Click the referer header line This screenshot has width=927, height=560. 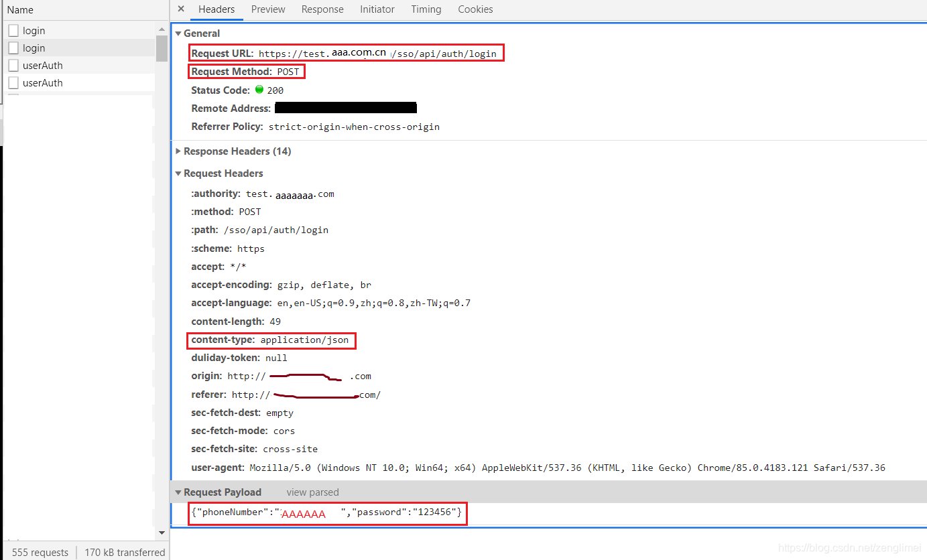pyautogui.click(x=286, y=395)
